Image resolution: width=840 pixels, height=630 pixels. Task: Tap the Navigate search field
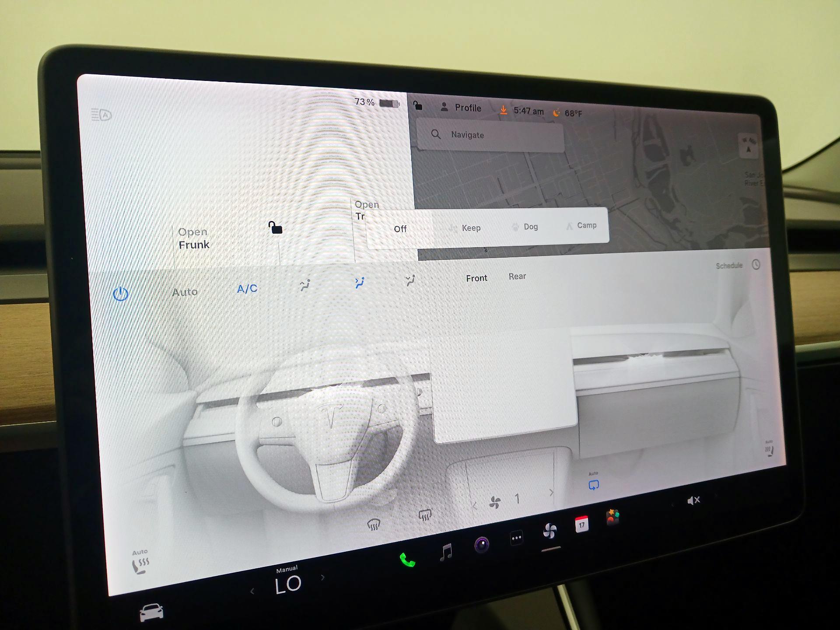[490, 135]
